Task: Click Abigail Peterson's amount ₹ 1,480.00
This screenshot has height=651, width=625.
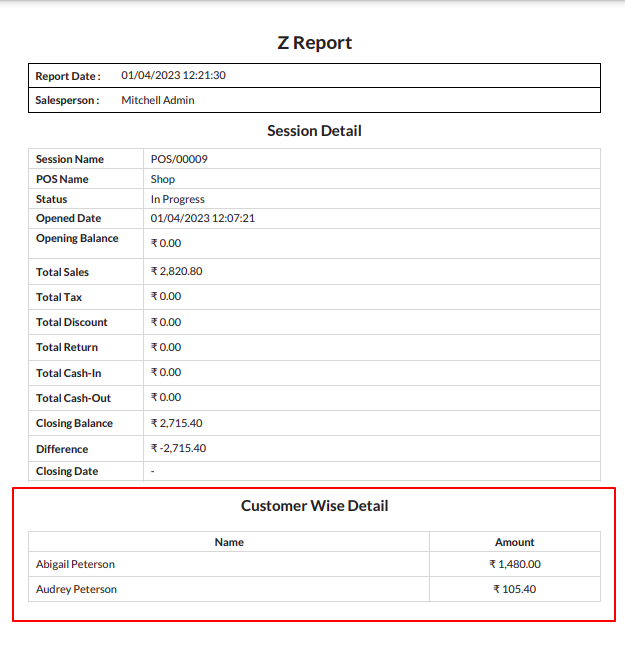Action: [x=515, y=564]
